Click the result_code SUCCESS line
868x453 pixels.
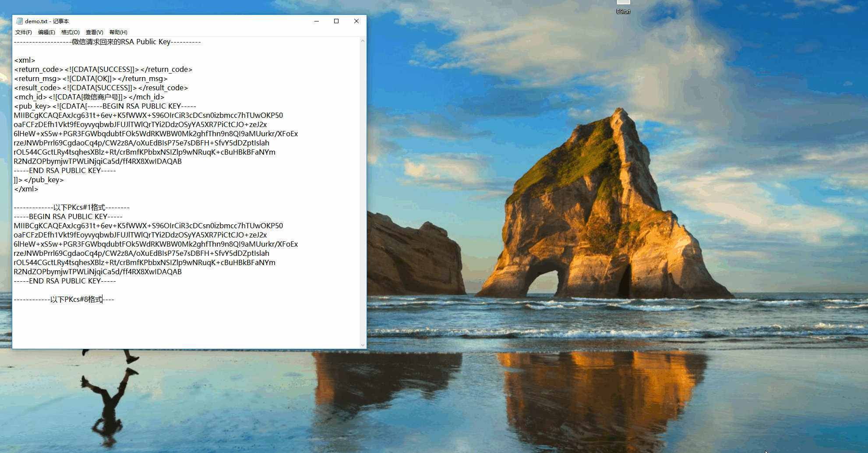click(x=101, y=88)
